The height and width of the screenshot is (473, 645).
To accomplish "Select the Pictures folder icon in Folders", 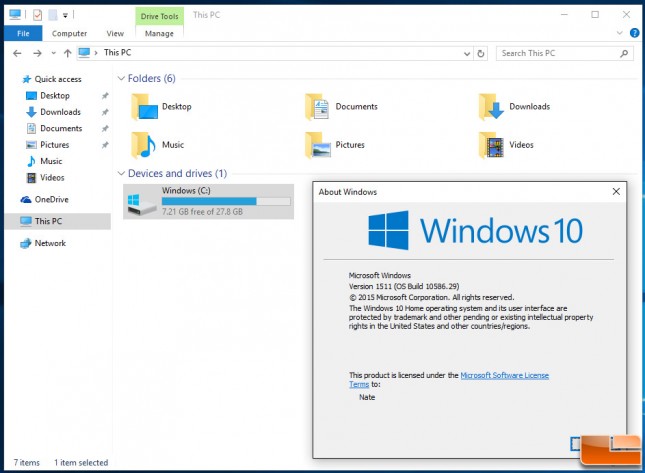I will click(x=318, y=145).
